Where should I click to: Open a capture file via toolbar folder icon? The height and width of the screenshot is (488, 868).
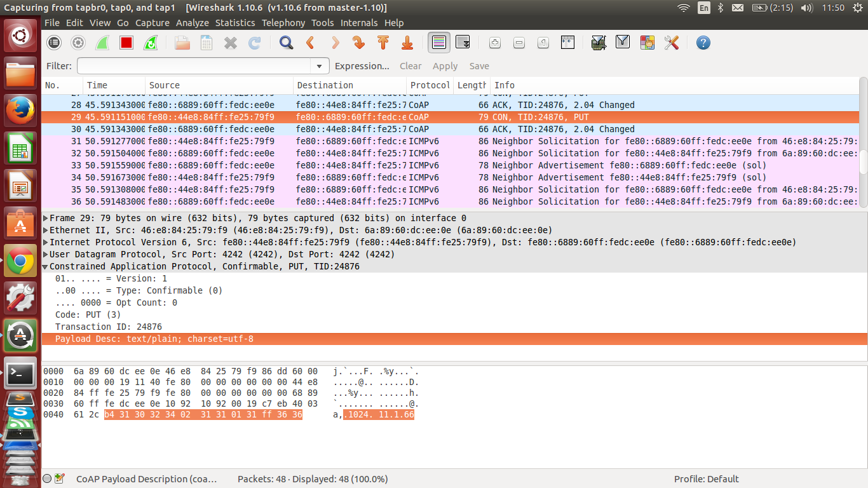182,43
